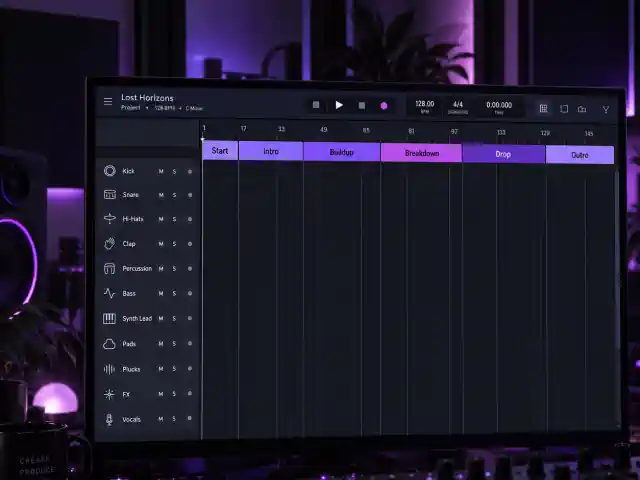Click the purple record button
Screen dimensions: 640x480
(x=384, y=106)
